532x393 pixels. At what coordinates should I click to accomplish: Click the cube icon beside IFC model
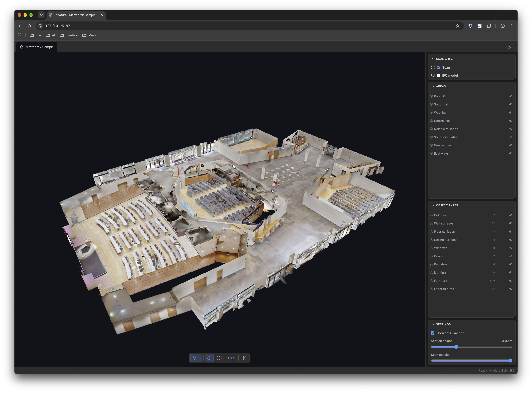click(x=433, y=75)
